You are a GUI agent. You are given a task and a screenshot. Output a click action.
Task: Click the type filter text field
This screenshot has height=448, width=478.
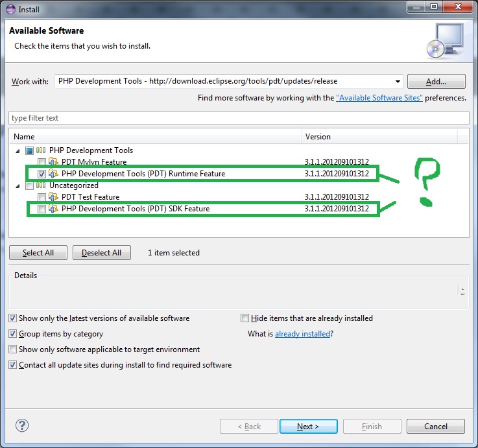click(239, 118)
